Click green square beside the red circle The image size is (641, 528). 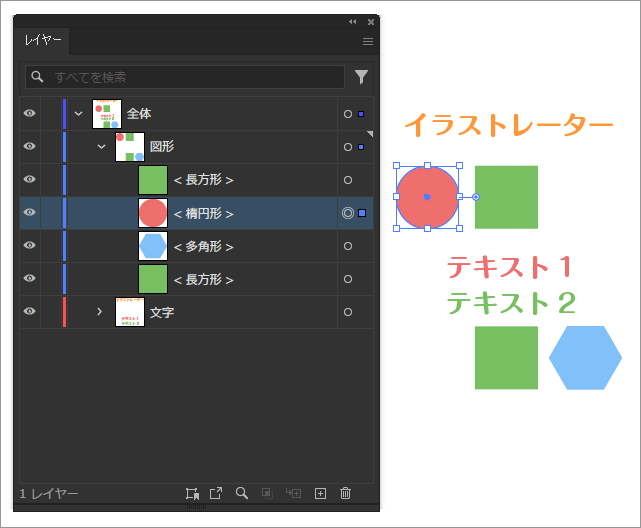coord(506,197)
